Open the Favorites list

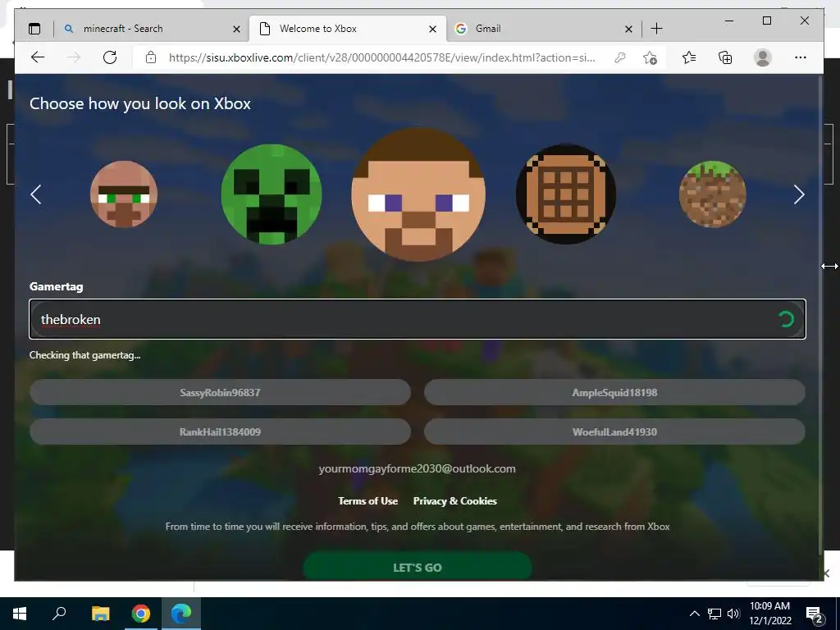689,57
